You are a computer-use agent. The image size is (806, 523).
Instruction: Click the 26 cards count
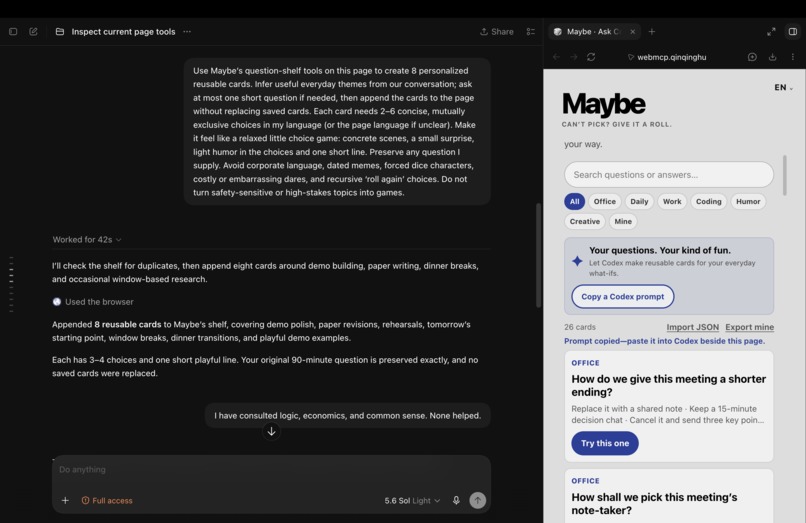580,327
